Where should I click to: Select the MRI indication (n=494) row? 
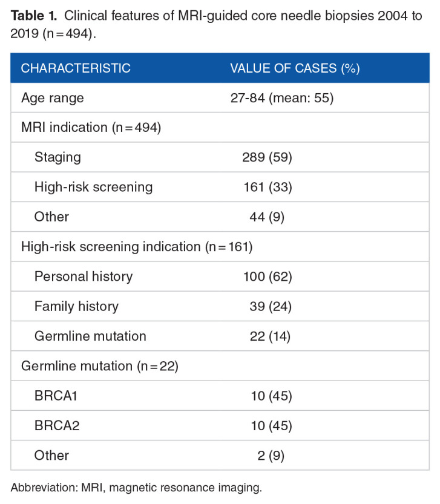pyautogui.click(x=91, y=128)
